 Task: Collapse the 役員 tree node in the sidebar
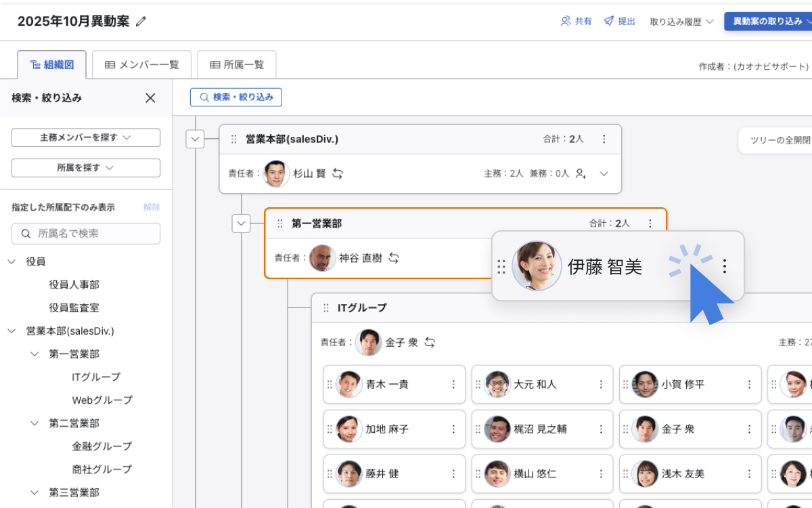tap(12, 261)
